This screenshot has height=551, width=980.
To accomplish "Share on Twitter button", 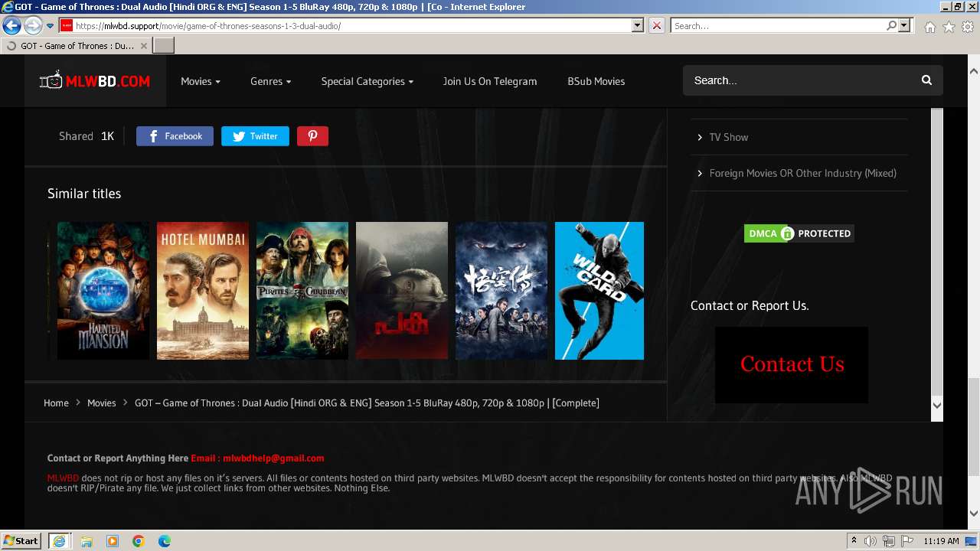I will point(255,136).
